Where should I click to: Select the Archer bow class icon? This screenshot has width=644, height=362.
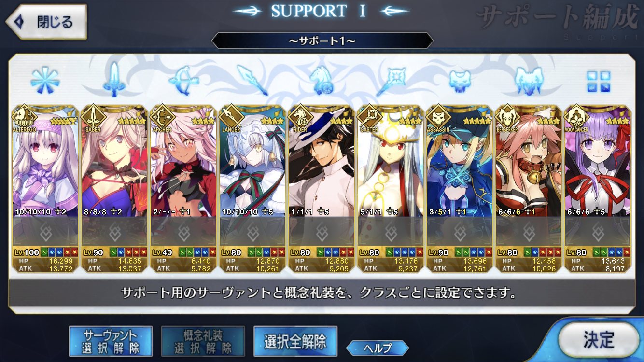tap(182, 80)
